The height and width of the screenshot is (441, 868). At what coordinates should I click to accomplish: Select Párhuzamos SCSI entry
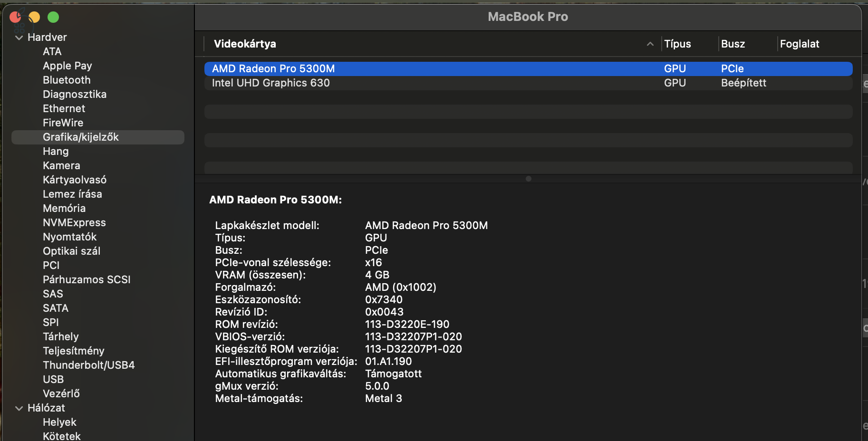coord(87,279)
